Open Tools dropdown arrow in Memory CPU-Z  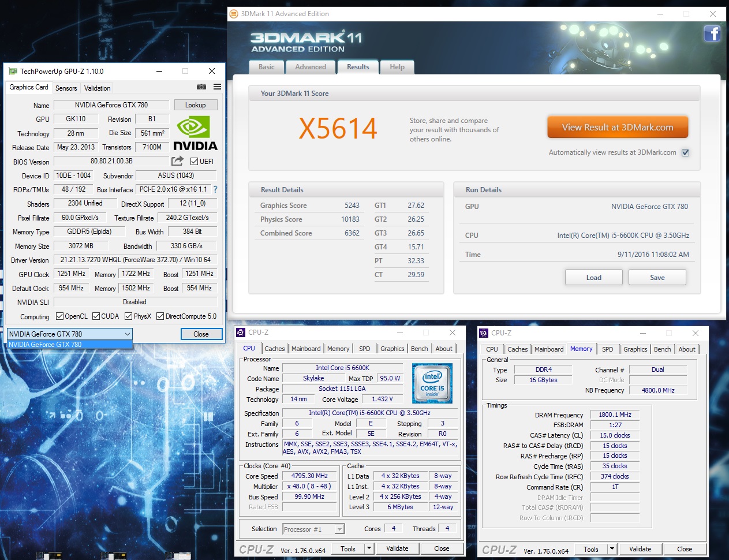(612, 549)
